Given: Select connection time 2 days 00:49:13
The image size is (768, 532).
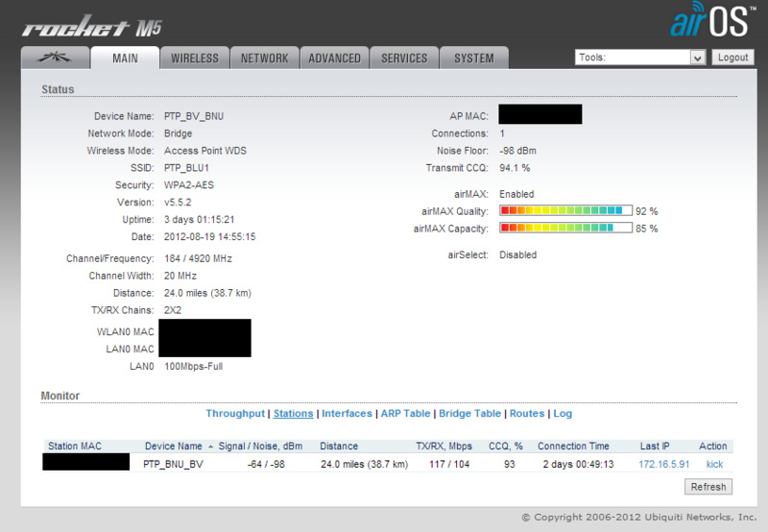Looking at the screenshot, I should (x=578, y=464).
